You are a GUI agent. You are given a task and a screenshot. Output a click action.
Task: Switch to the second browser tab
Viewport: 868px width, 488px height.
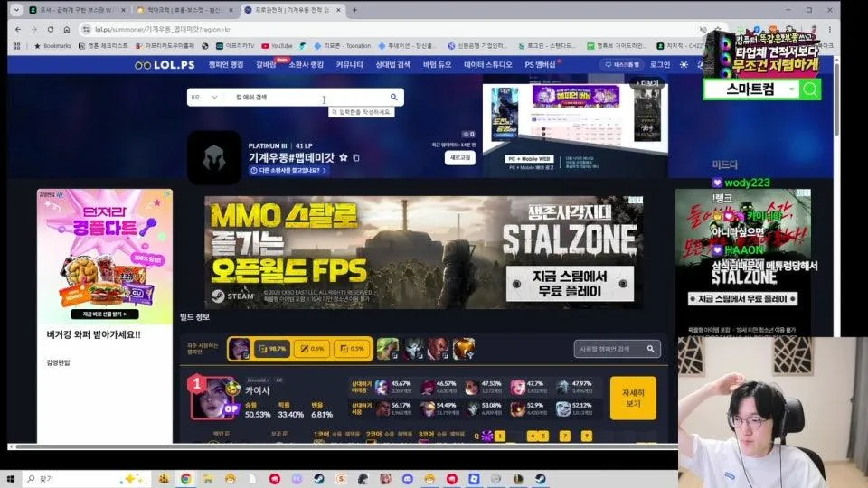184,10
